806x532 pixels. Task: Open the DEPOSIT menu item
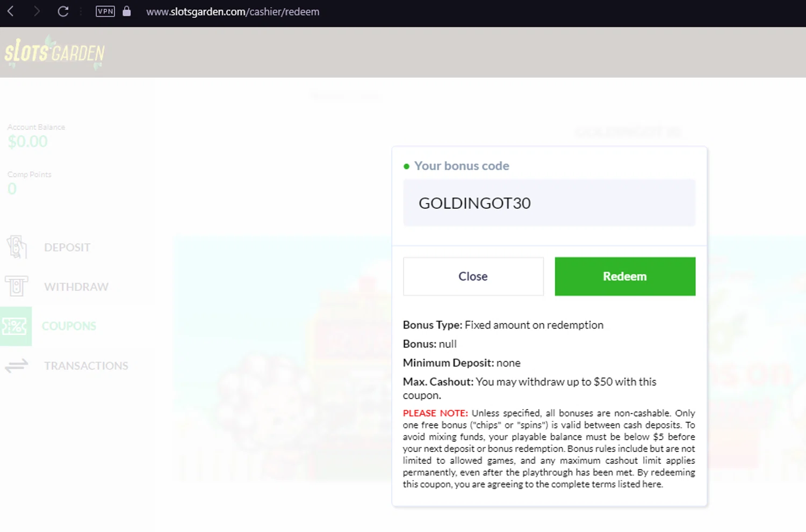[67, 247]
